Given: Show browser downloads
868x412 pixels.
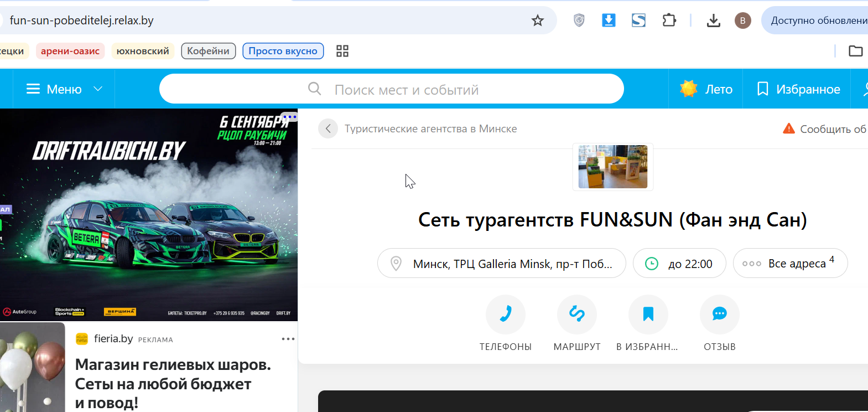Looking at the screenshot, I should 714,20.
